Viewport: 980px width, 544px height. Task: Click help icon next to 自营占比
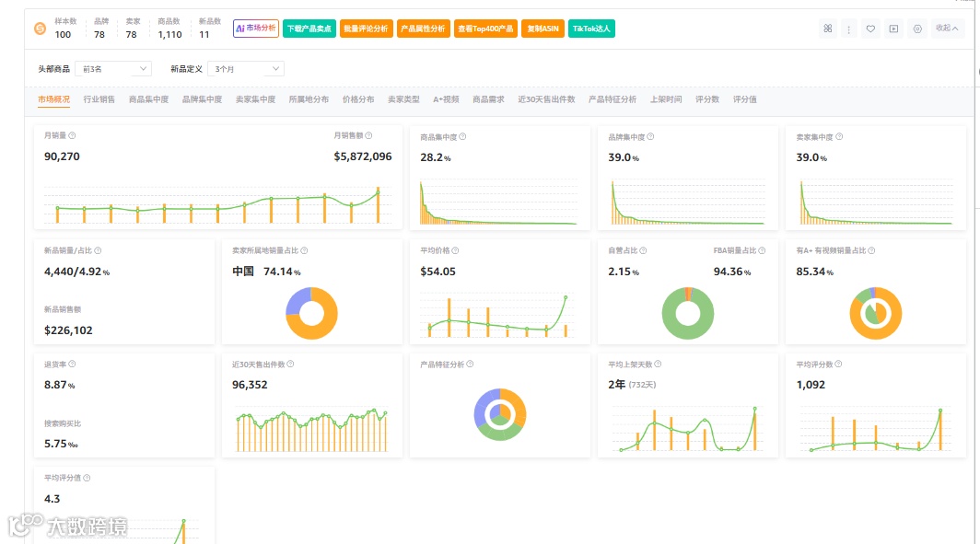(x=643, y=250)
